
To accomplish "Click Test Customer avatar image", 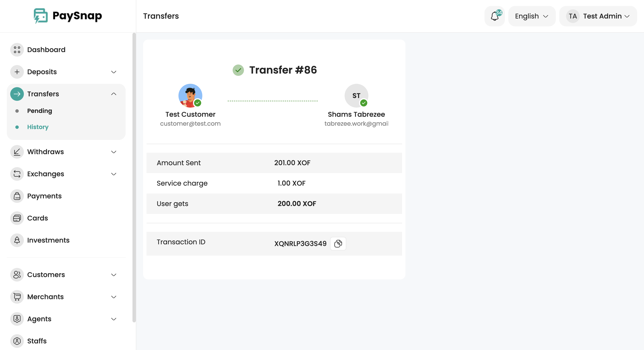I will [190, 96].
